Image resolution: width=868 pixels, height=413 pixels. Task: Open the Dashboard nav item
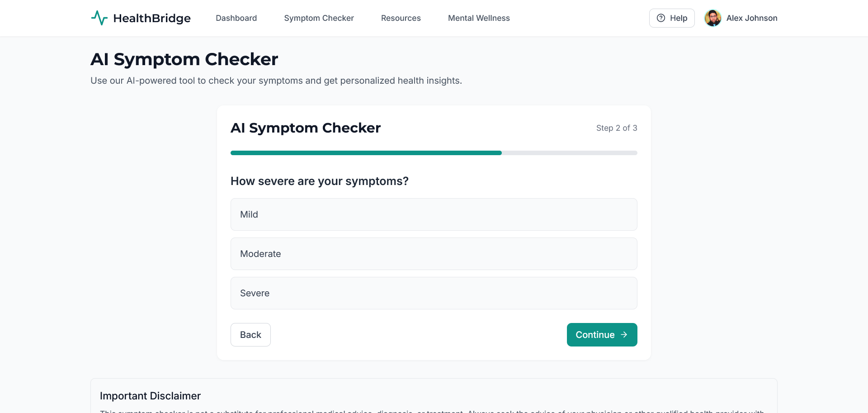236,18
